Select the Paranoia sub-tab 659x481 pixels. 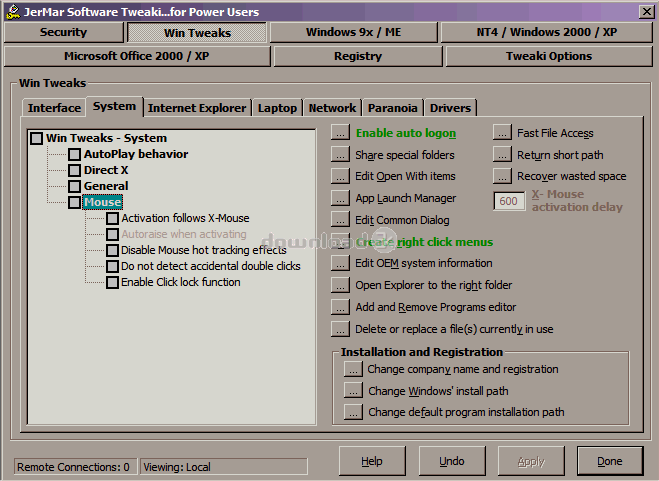click(393, 108)
